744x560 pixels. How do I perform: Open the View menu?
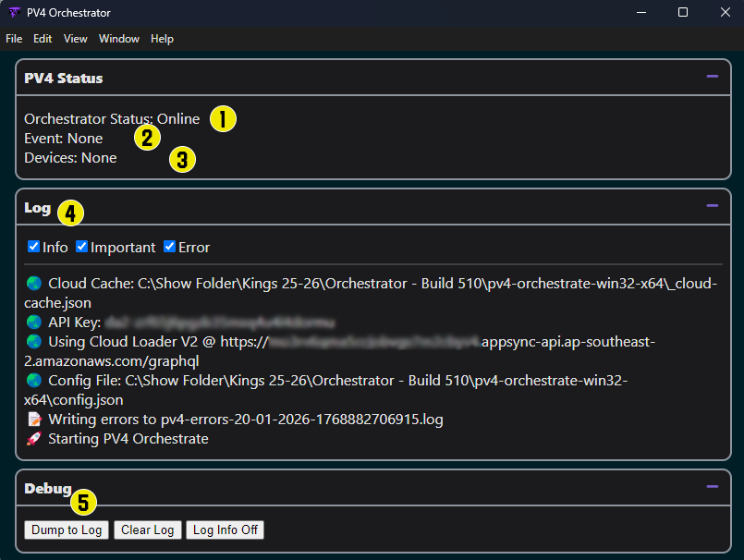(x=76, y=39)
